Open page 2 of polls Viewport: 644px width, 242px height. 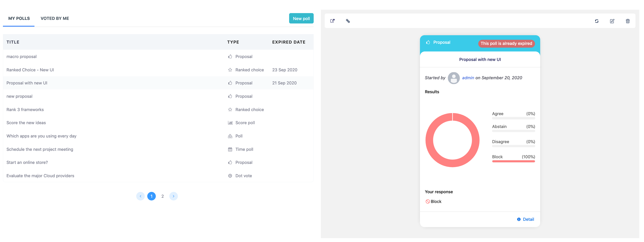pos(163,196)
